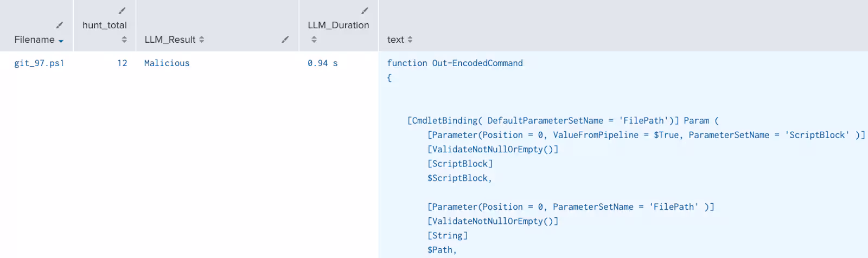The image size is (868, 258).
Task: Select the hunt_total column header label
Action: point(104,25)
